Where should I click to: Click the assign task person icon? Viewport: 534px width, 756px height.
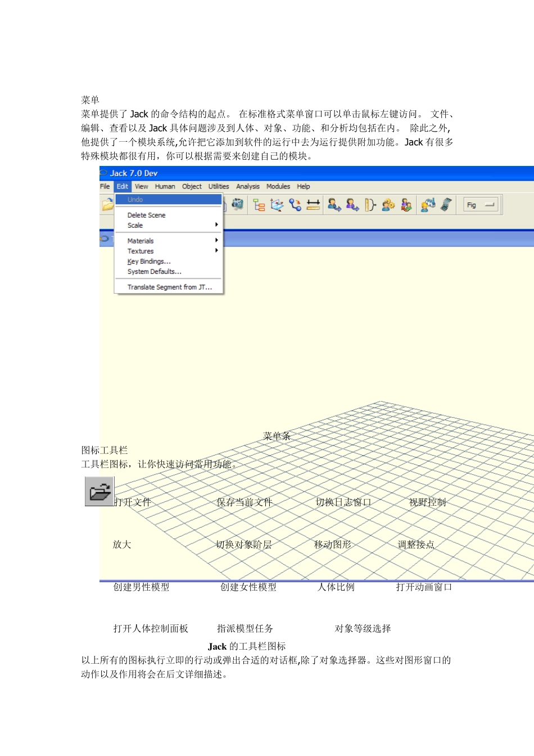tap(428, 205)
